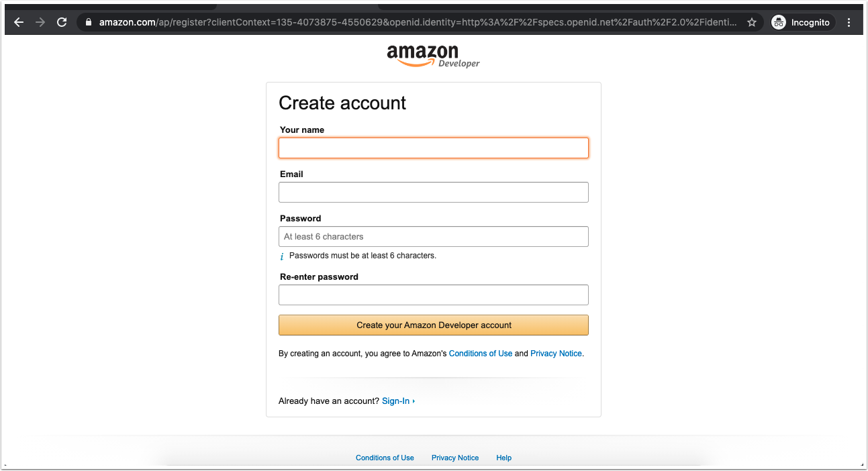Open footer Conditions of Use link

385,458
